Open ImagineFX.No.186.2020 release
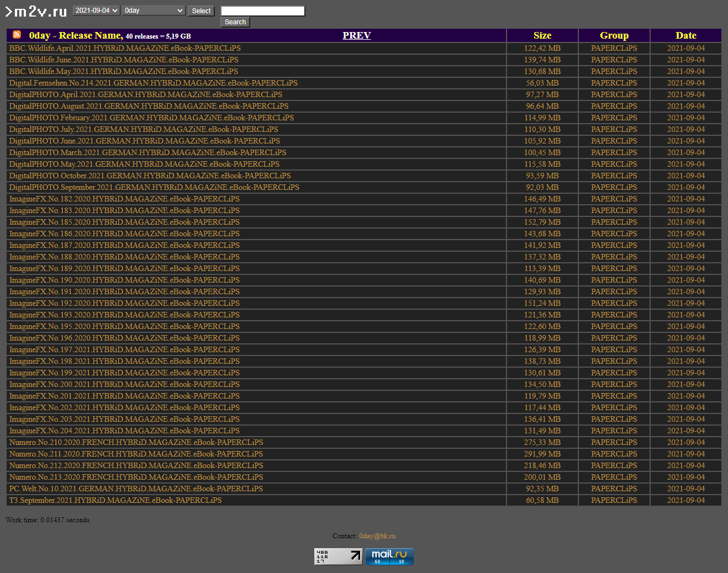This screenshot has width=728, height=573. [x=124, y=234]
